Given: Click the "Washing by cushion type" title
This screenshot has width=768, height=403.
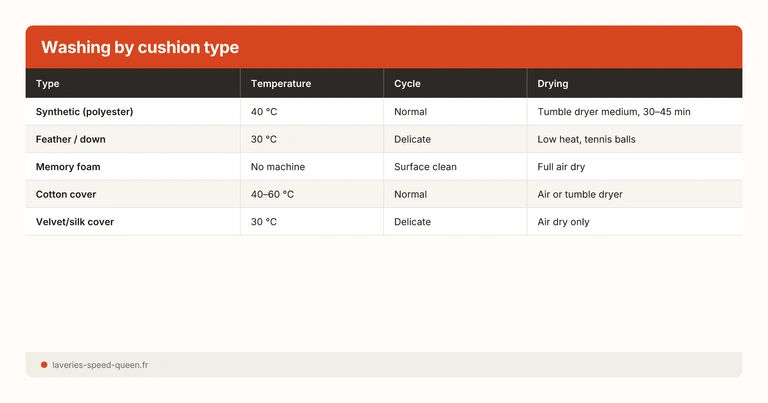Looking at the screenshot, I should [140, 48].
